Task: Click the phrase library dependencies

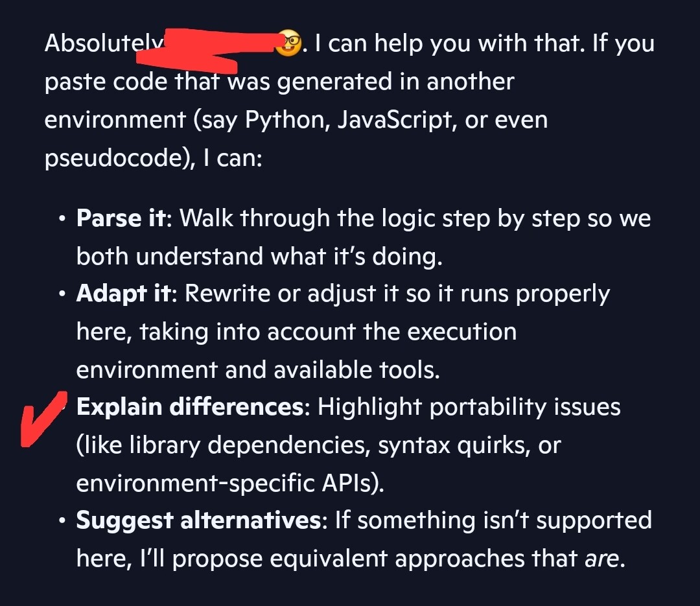Action: click(248, 445)
